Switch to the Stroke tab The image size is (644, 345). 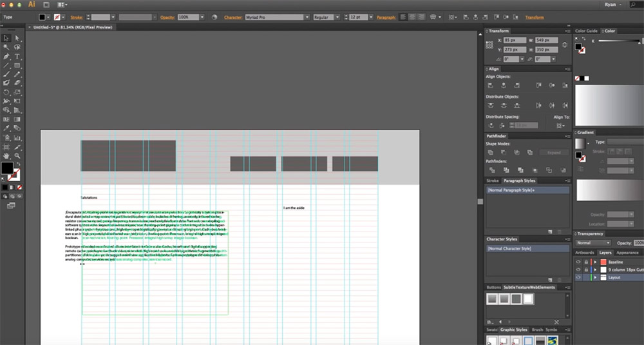click(x=493, y=181)
